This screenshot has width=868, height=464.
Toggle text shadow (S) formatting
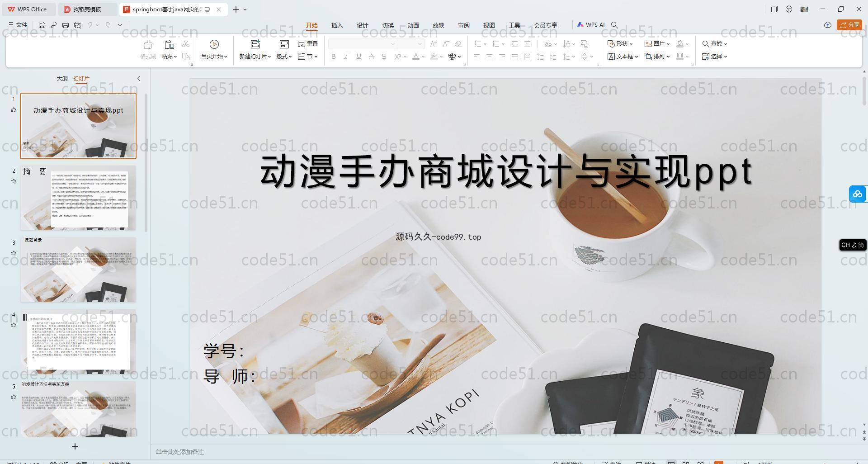coord(384,57)
